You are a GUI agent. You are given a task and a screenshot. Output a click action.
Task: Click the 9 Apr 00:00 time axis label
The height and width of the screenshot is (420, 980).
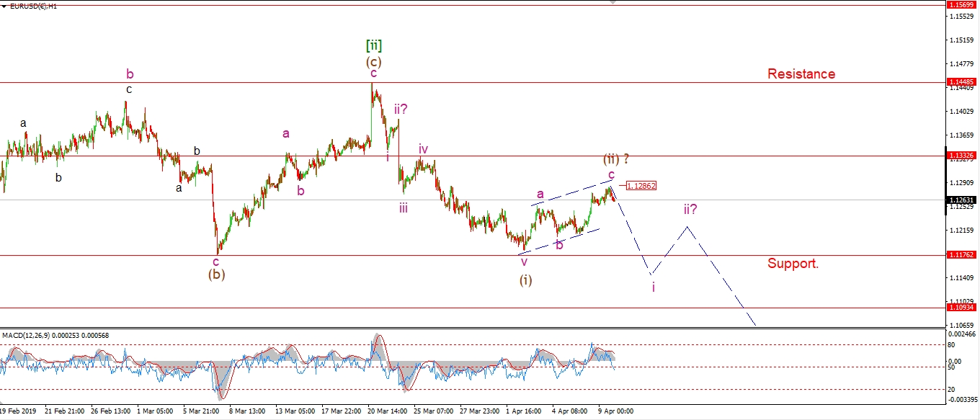coord(616,411)
